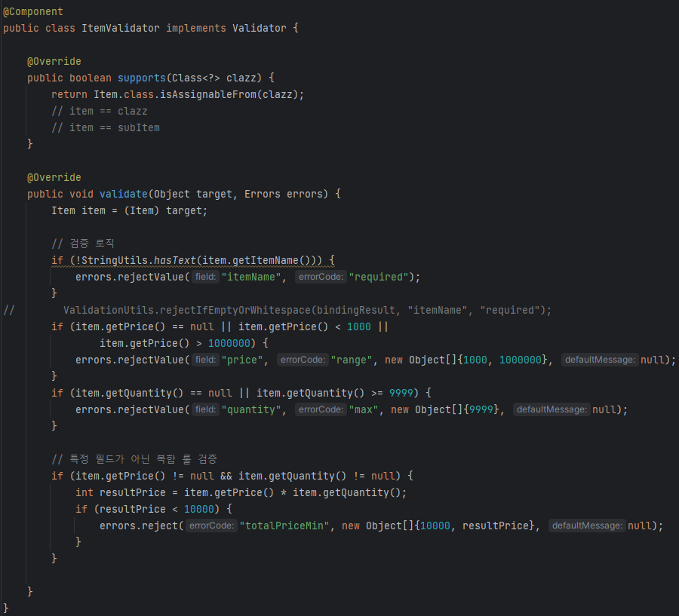Click the hasText method call

pyautogui.click(x=175, y=261)
